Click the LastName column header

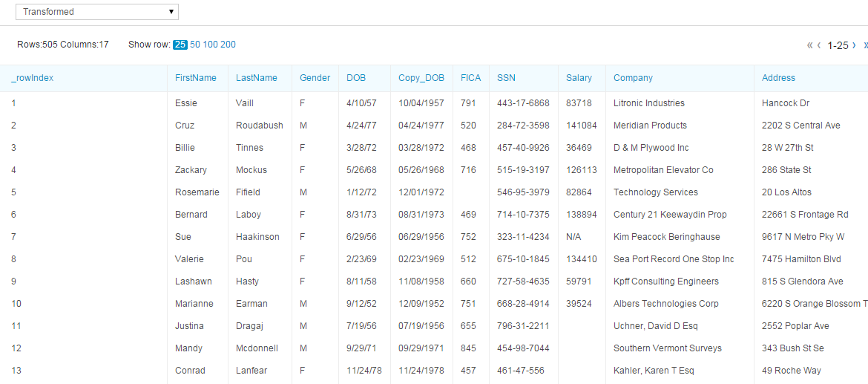tap(257, 78)
